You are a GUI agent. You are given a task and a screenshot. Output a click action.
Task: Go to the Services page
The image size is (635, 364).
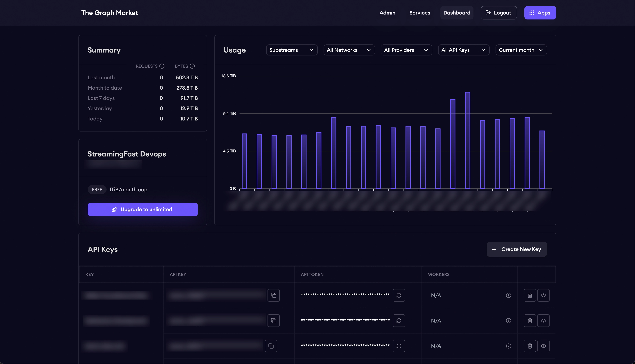point(420,13)
